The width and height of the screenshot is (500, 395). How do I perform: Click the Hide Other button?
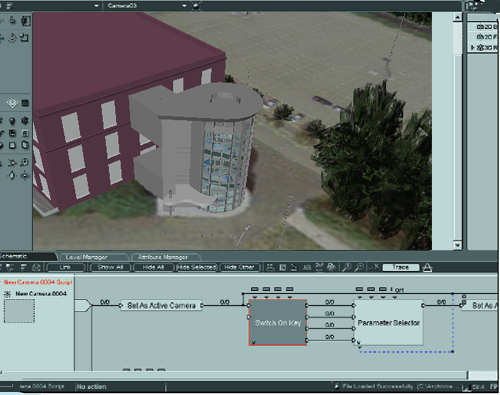pyautogui.click(x=239, y=267)
